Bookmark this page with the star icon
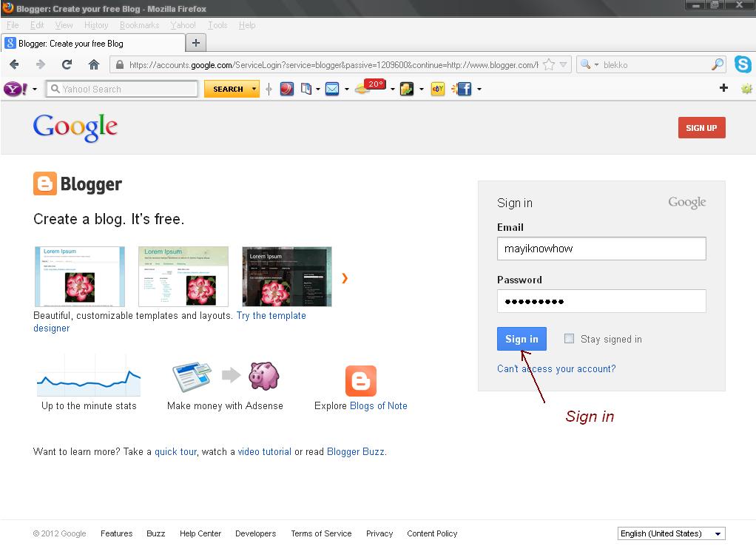Screen dimensions: 756x546 pyautogui.click(x=549, y=64)
